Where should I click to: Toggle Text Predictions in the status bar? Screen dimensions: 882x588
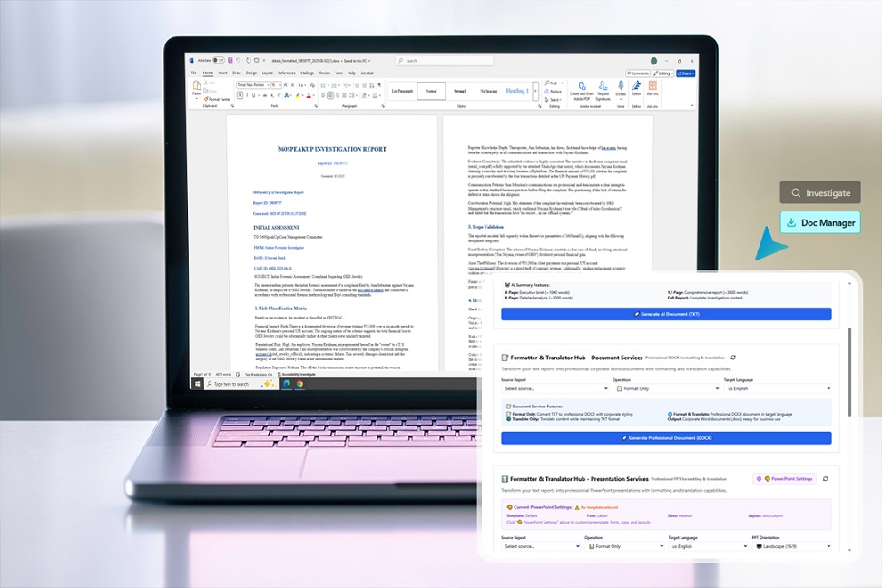point(261,373)
